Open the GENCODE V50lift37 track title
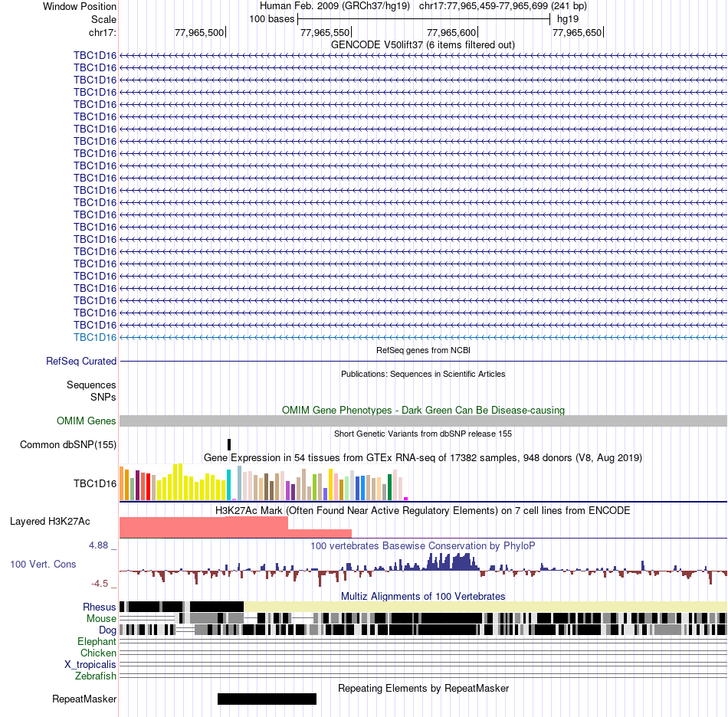The image size is (728, 717). 423,45
